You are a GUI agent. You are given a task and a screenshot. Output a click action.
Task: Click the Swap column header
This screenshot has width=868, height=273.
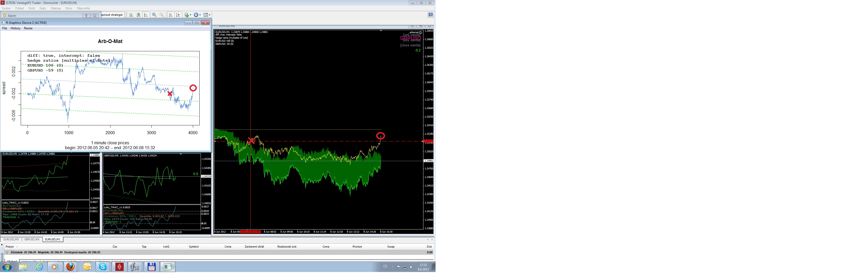click(x=391, y=247)
